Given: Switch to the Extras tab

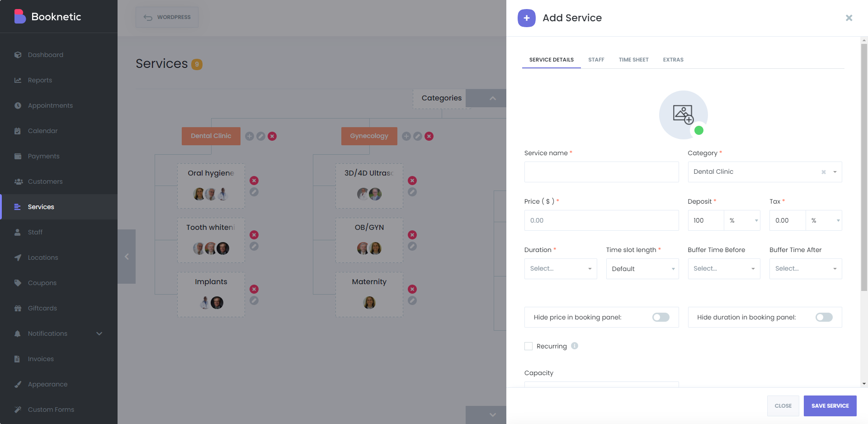Looking at the screenshot, I should click(x=673, y=60).
